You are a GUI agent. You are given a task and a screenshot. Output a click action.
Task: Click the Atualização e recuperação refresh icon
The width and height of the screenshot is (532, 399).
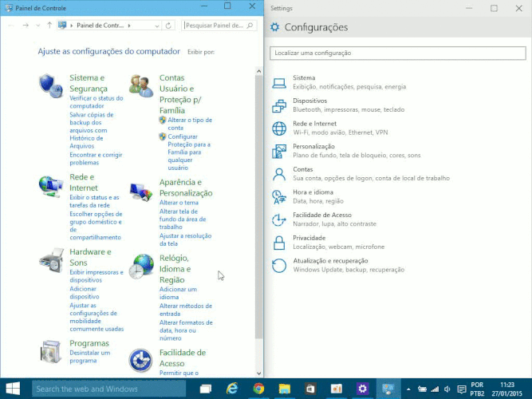tap(279, 265)
